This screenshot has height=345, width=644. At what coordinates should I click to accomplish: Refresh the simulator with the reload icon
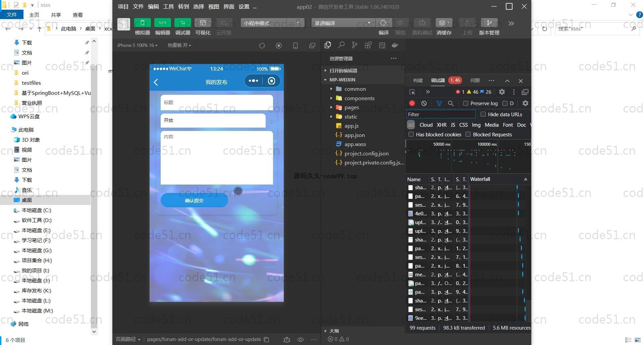[x=262, y=46]
